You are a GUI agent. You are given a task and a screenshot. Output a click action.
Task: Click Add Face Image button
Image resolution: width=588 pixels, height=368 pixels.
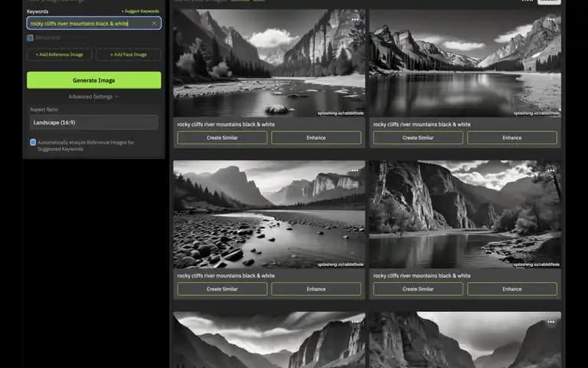[129, 54]
